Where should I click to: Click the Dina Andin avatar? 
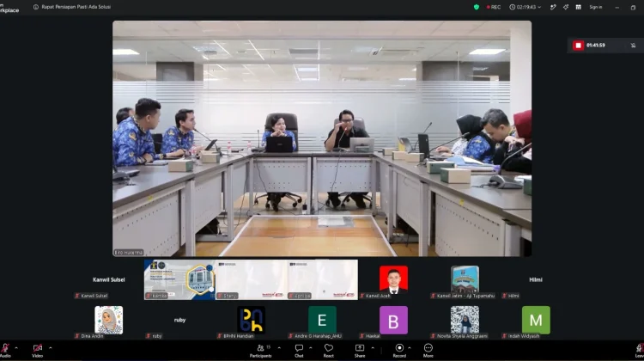point(108,320)
